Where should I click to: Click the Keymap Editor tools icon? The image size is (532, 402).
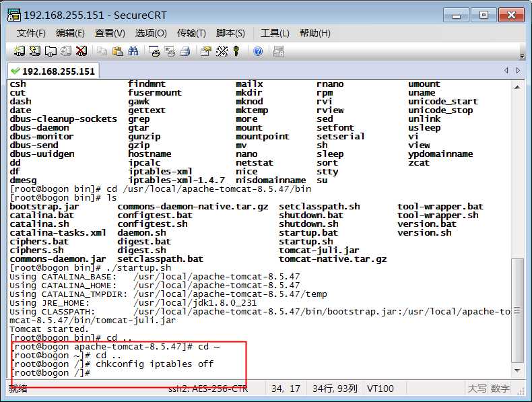(222, 51)
